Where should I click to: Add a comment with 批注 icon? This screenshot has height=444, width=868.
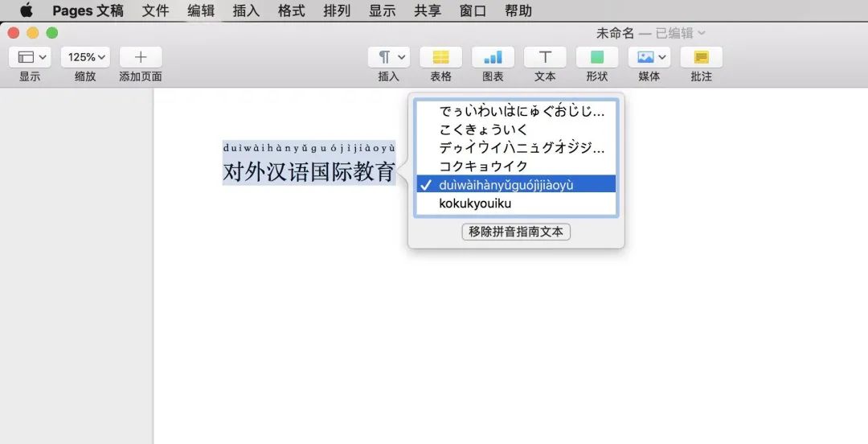tap(701, 57)
